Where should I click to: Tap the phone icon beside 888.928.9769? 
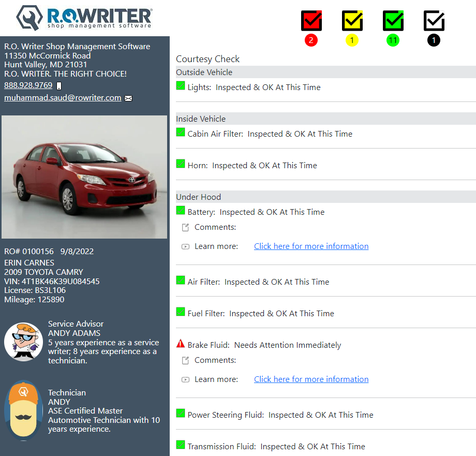[x=59, y=86]
